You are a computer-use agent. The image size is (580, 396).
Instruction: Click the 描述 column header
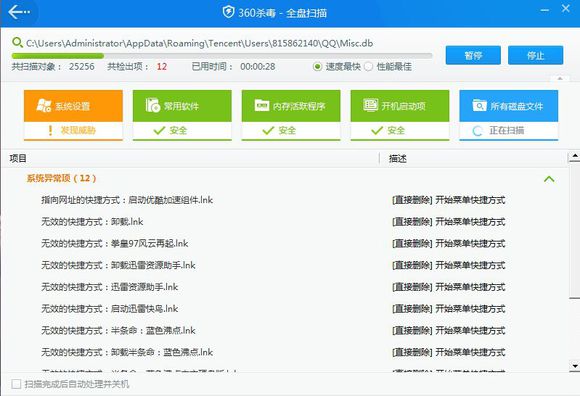398,159
